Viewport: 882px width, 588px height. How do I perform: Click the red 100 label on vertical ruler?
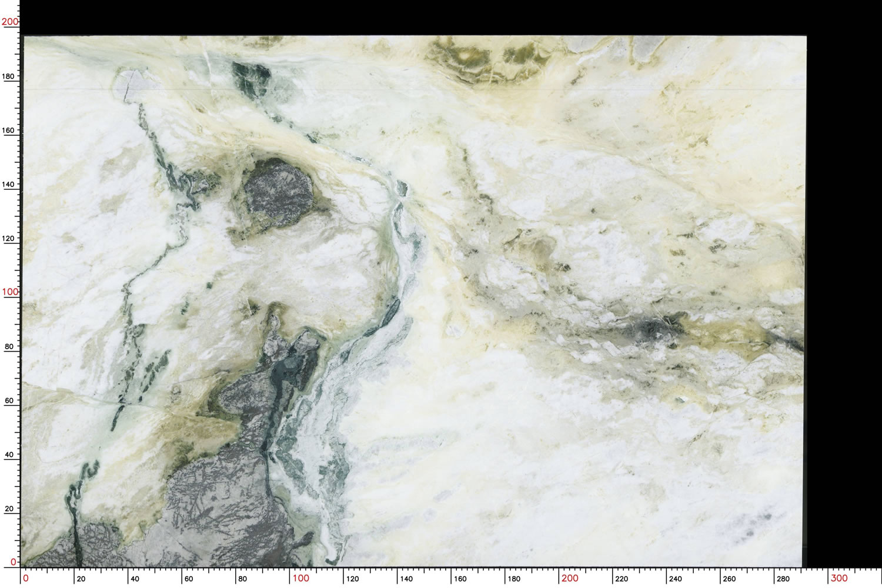(10, 292)
